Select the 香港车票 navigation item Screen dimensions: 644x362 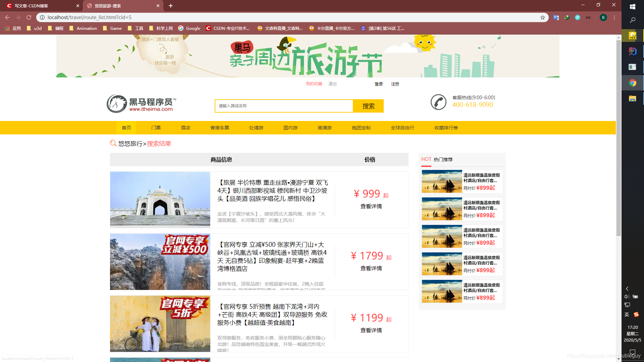pyautogui.click(x=220, y=128)
